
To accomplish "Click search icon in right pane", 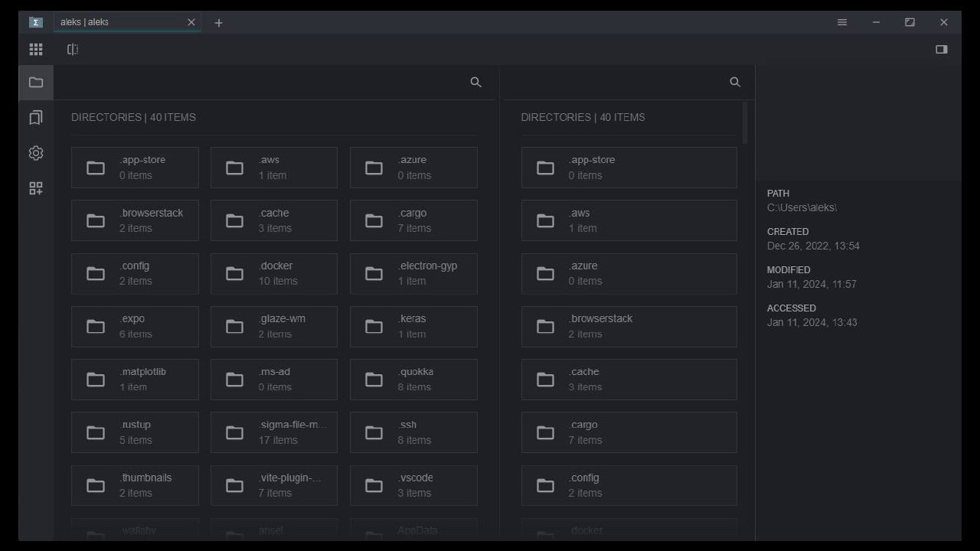I will [x=735, y=83].
